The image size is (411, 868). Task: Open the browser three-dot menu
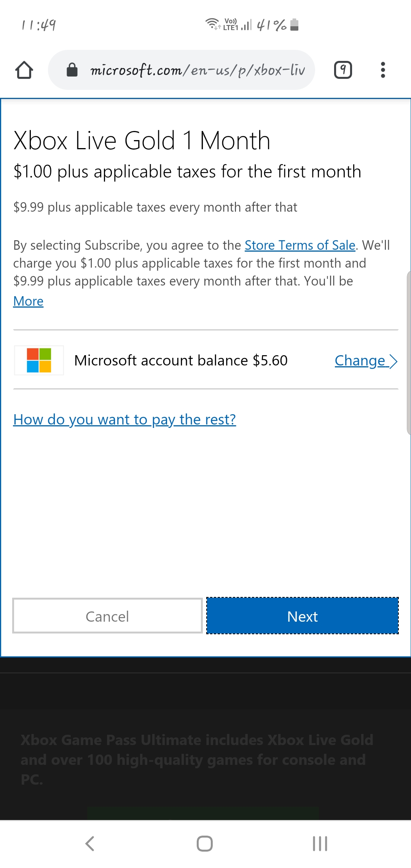pos(383,70)
